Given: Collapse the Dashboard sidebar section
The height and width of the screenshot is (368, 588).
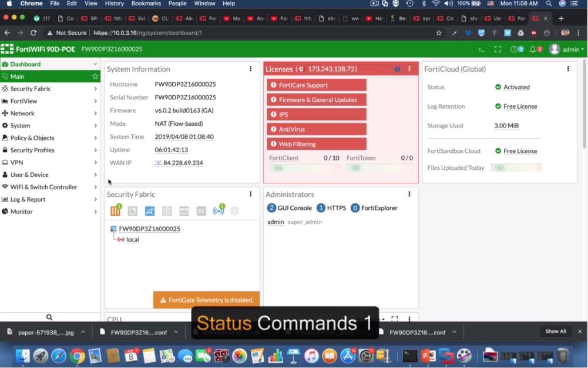Looking at the screenshot, I should tap(95, 64).
